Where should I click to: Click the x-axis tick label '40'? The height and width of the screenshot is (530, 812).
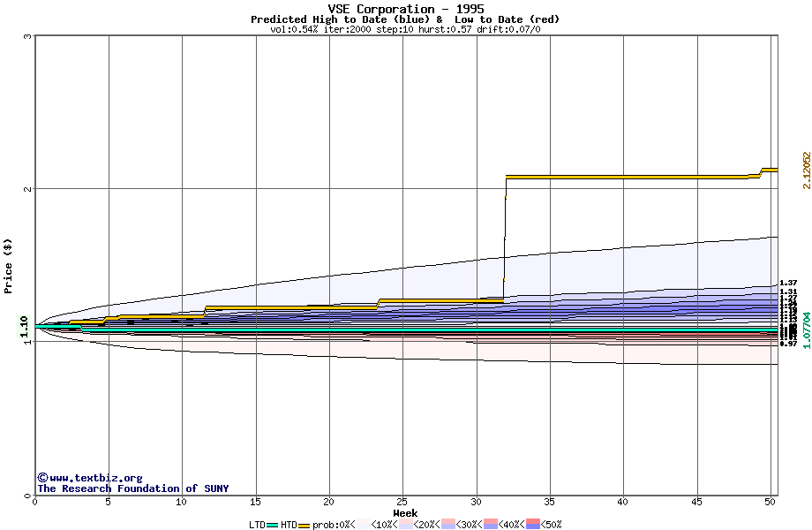coord(623,502)
